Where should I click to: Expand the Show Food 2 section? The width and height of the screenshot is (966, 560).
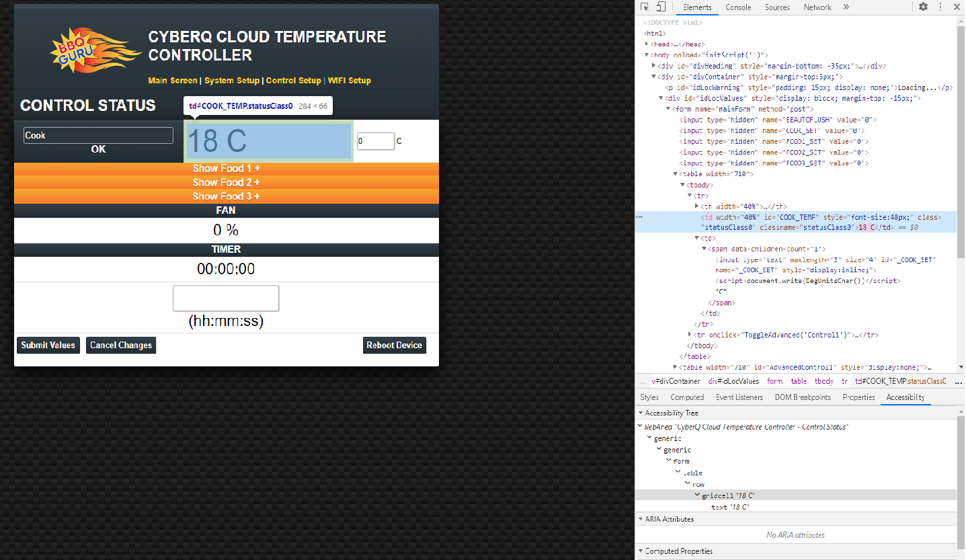(x=227, y=182)
